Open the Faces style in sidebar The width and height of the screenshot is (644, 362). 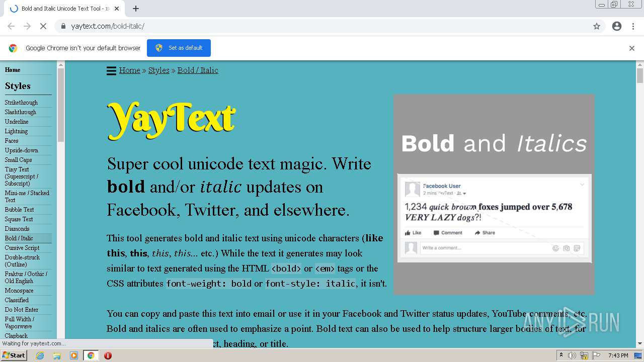point(12,141)
